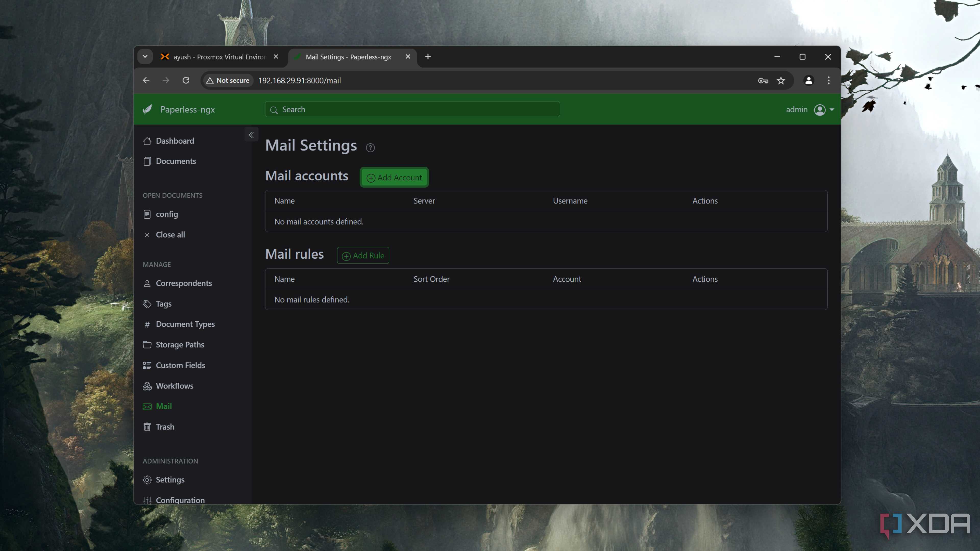The height and width of the screenshot is (551, 980).
Task: Click the Username column header
Action: 570,201
